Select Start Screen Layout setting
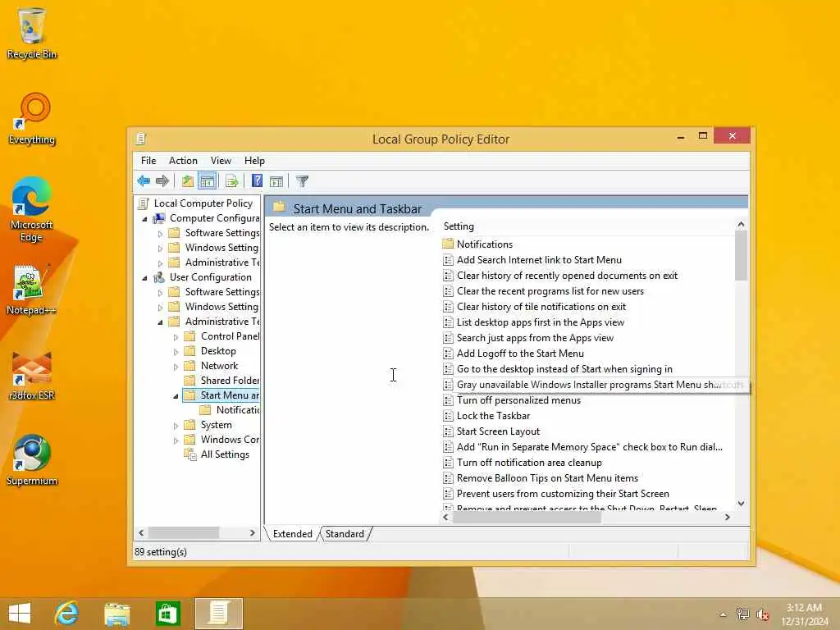Image resolution: width=840 pixels, height=630 pixels. [498, 431]
